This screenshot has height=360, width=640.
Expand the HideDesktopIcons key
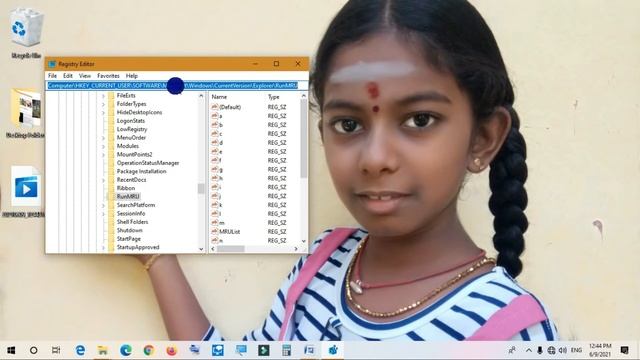click(x=103, y=112)
